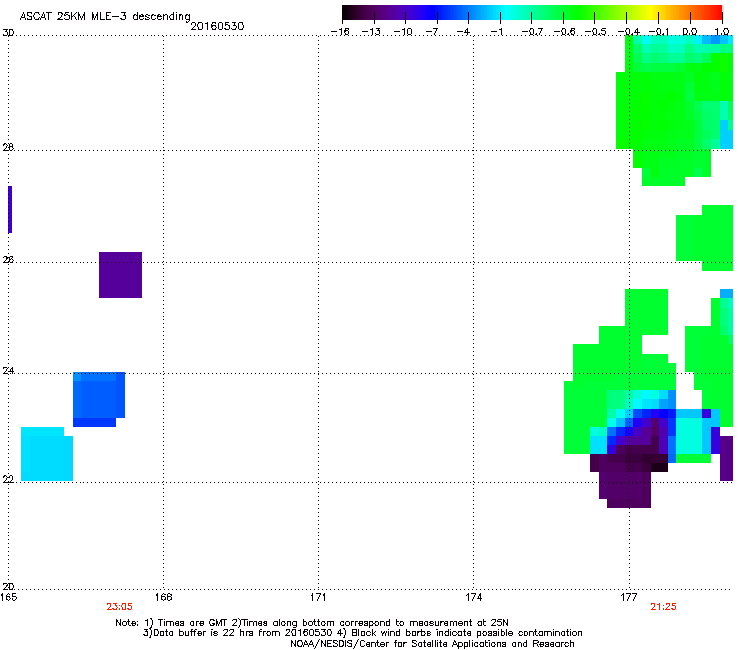The width and height of the screenshot is (740, 650).
Task: Click the 30 latitude label on the left axis
Action: point(8,33)
